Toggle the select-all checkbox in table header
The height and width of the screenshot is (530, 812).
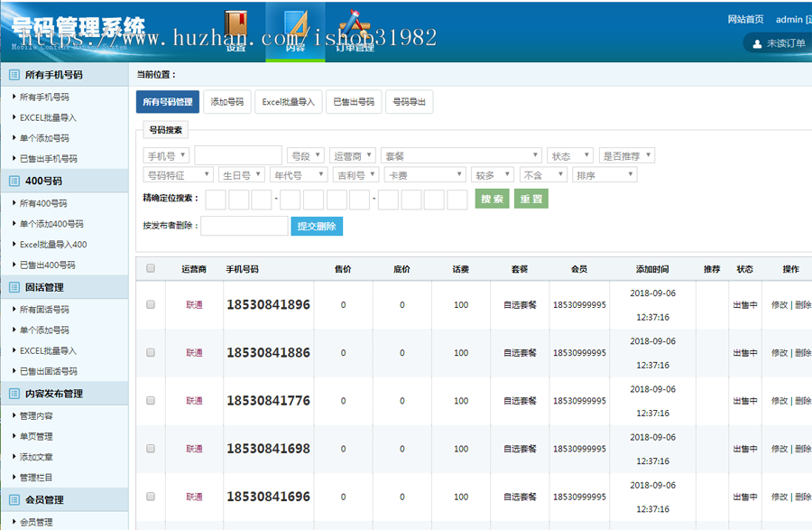pyautogui.click(x=150, y=267)
